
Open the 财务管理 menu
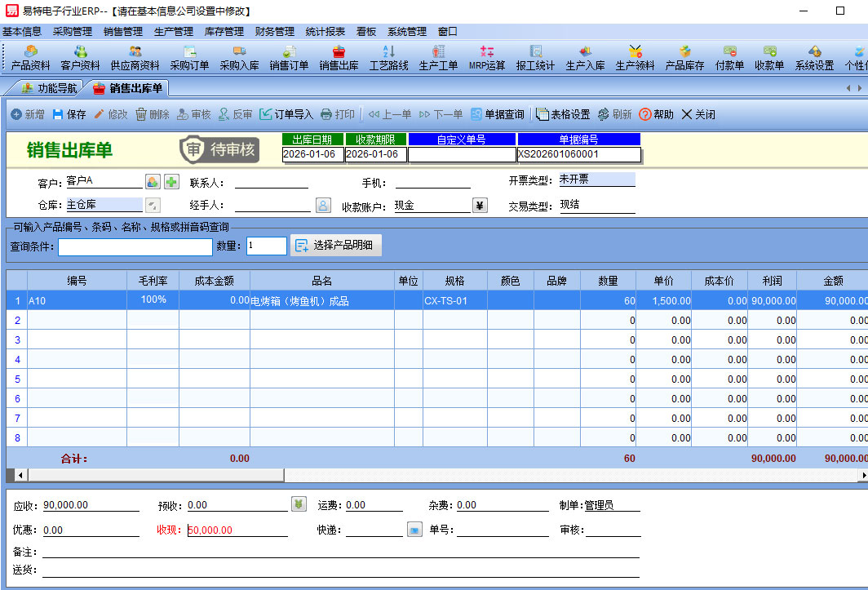(x=274, y=32)
